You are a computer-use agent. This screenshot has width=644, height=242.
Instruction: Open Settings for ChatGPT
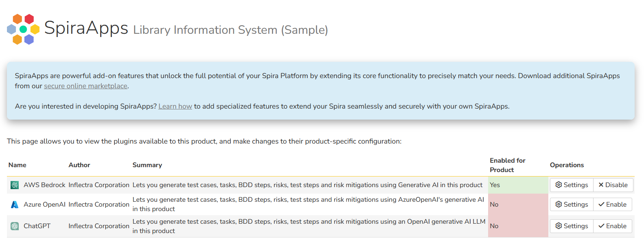(x=572, y=226)
